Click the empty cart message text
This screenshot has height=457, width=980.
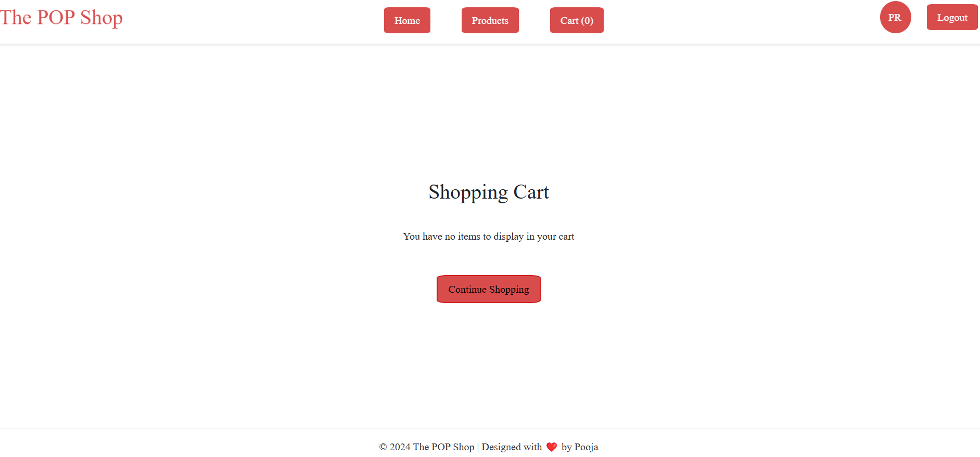(489, 237)
